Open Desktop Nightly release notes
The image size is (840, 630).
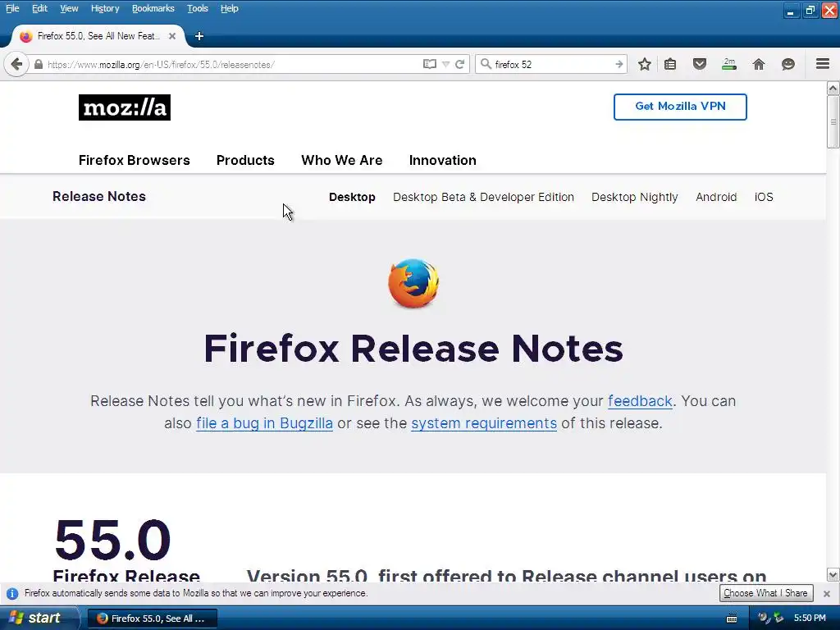[635, 197]
